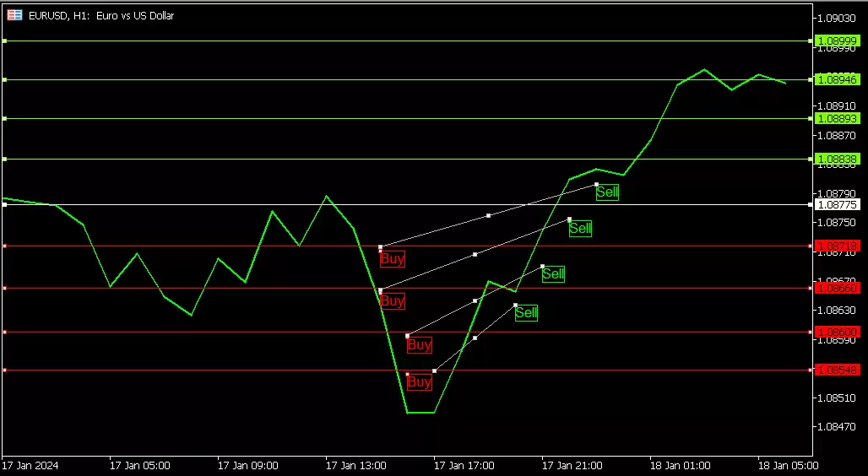868x476 pixels.
Task: Click the 1.09030 price scale value
Action: coord(838,18)
